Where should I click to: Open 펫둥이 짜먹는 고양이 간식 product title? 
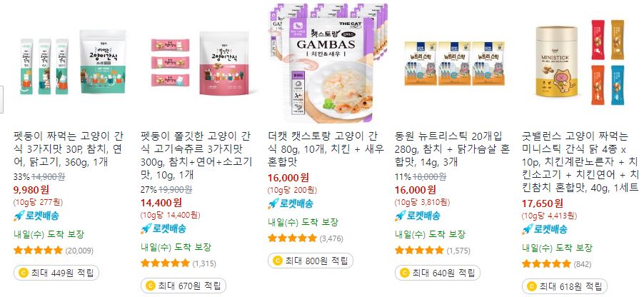coord(70,148)
